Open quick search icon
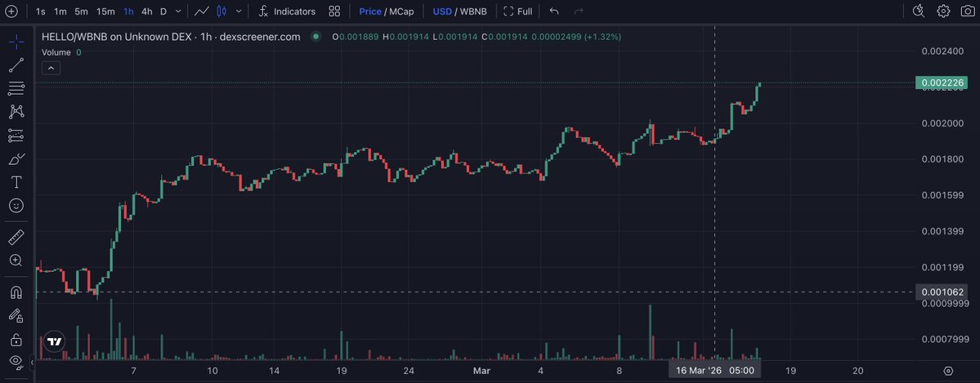Image resolution: width=980 pixels, height=383 pixels. pos(918,11)
